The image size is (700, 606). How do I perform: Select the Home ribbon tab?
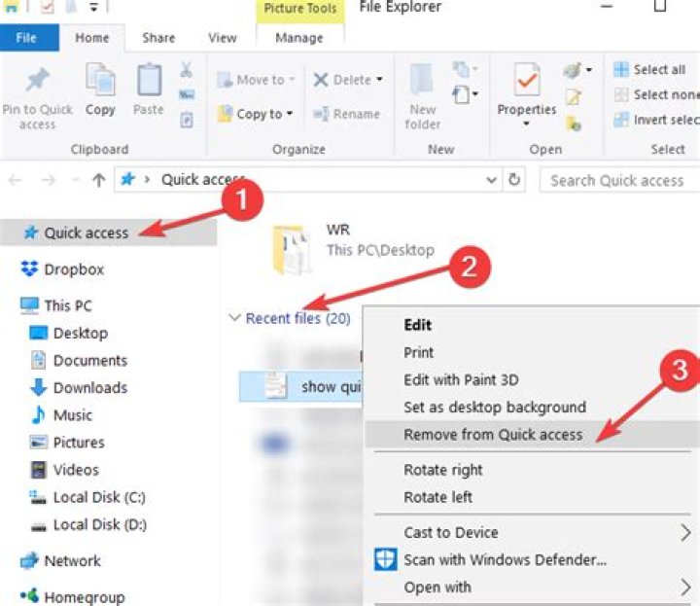[92, 38]
